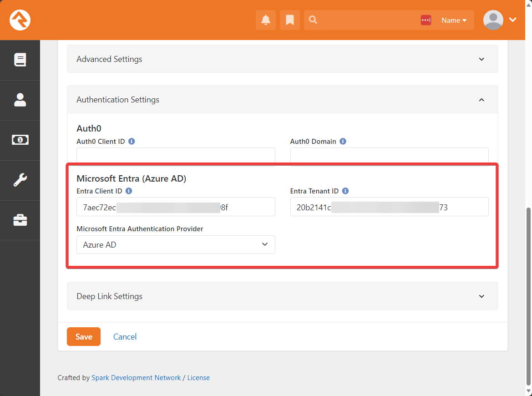Collapse the Authentication Settings panel
Viewport: 532px width, 396px height.
coord(282,99)
